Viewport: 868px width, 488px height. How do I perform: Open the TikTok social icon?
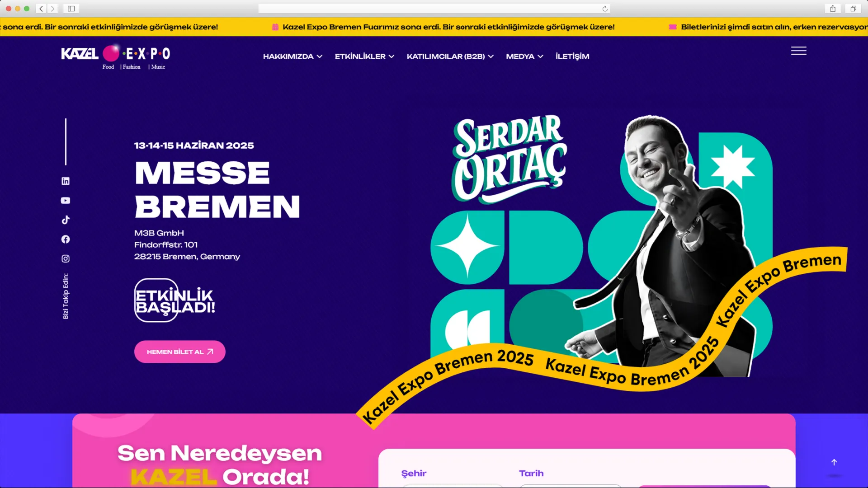[x=66, y=220]
